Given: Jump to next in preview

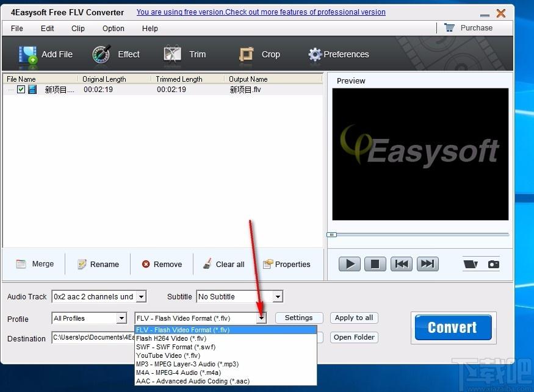Looking at the screenshot, I should (428, 264).
